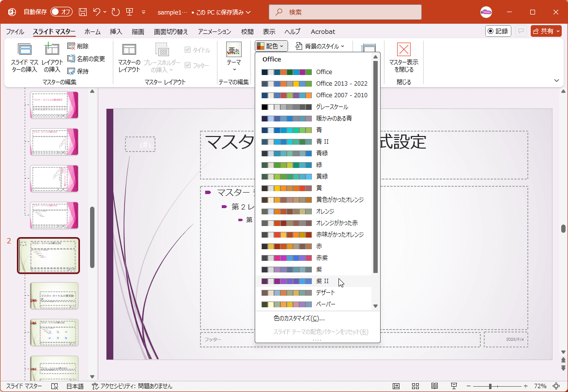Switch to Normal view icon

pyautogui.click(x=396, y=386)
